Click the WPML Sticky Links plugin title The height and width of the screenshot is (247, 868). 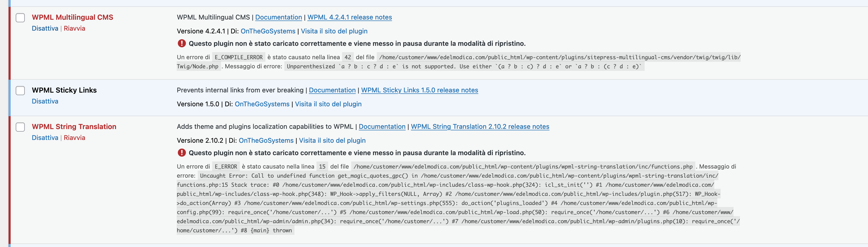pyautogui.click(x=64, y=90)
